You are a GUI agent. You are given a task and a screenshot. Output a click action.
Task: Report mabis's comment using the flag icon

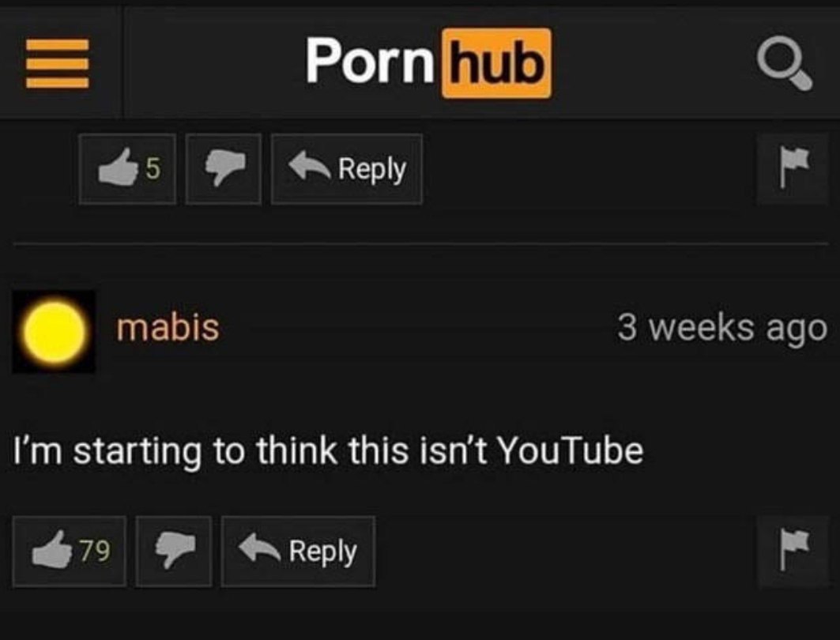pos(793,552)
